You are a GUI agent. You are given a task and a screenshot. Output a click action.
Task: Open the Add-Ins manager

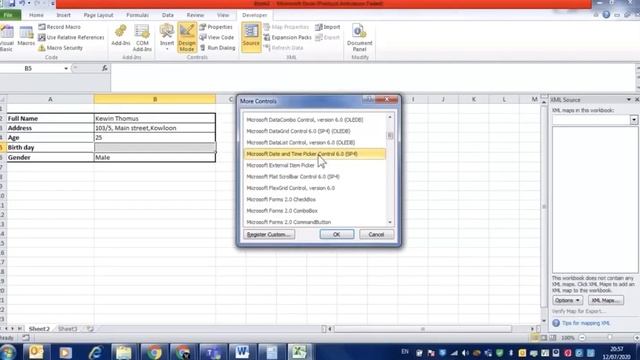coord(121,35)
